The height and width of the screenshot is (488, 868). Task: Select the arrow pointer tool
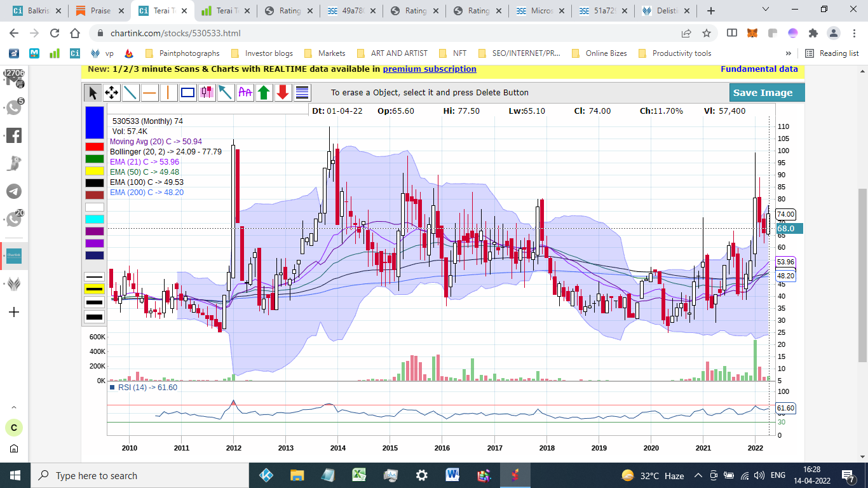(93, 93)
